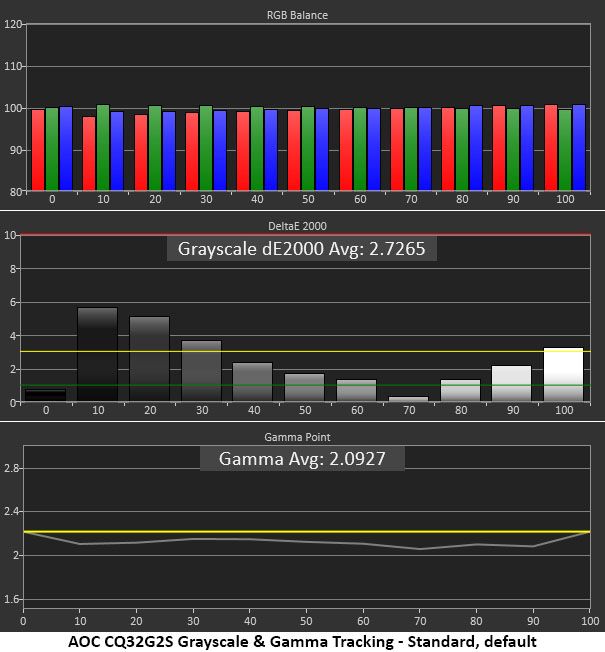Click the "120" y-axis label in RGB Balance
The height and width of the screenshot is (652, 605).
point(12,24)
